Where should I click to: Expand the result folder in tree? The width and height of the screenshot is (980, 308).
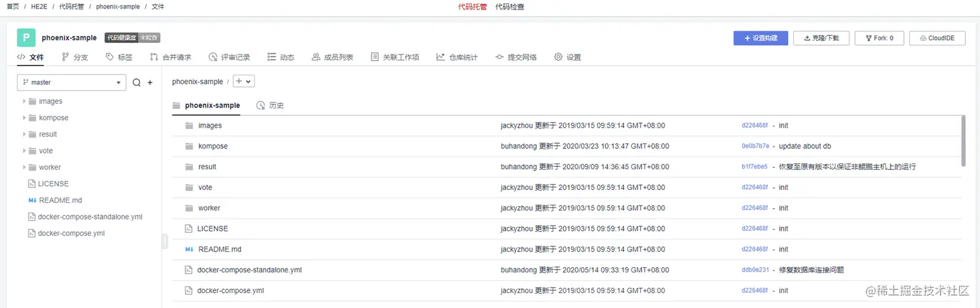point(25,134)
